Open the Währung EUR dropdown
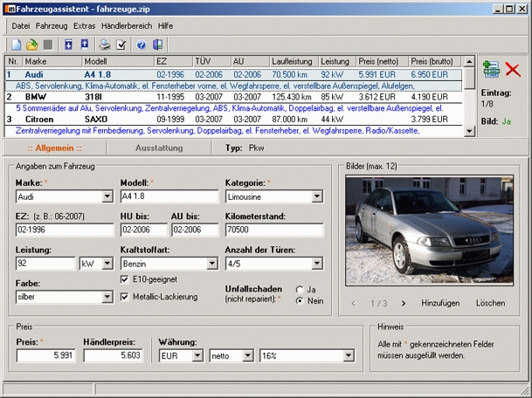 coord(197,356)
